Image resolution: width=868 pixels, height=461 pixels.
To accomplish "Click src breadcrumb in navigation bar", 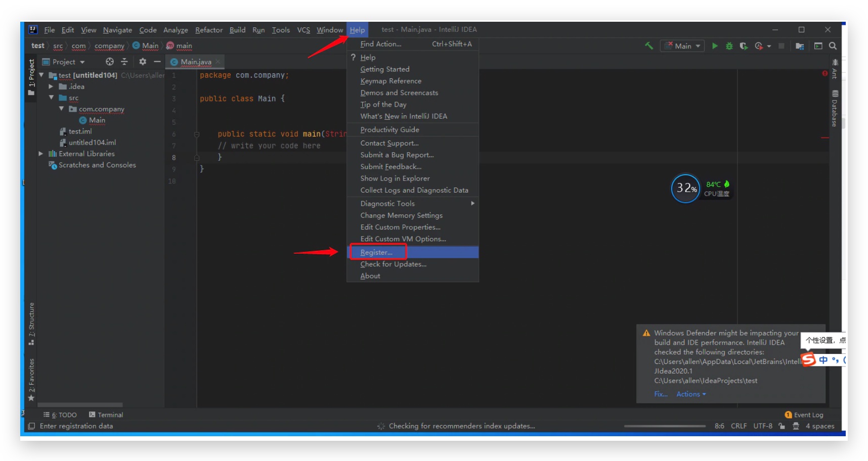I will point(58,45).
